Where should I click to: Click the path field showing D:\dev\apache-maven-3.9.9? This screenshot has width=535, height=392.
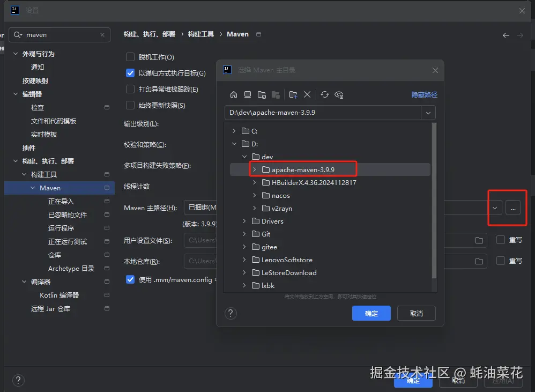click(323, 113)
